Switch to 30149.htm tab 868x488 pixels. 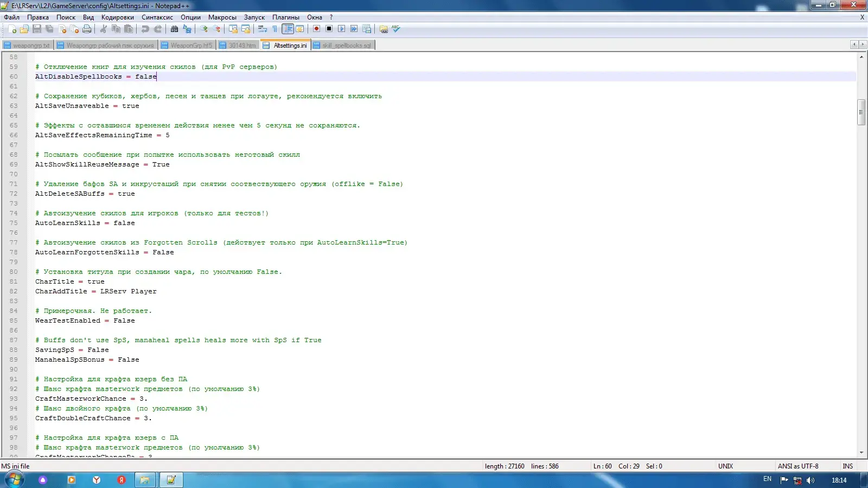(x=238, y=46)
